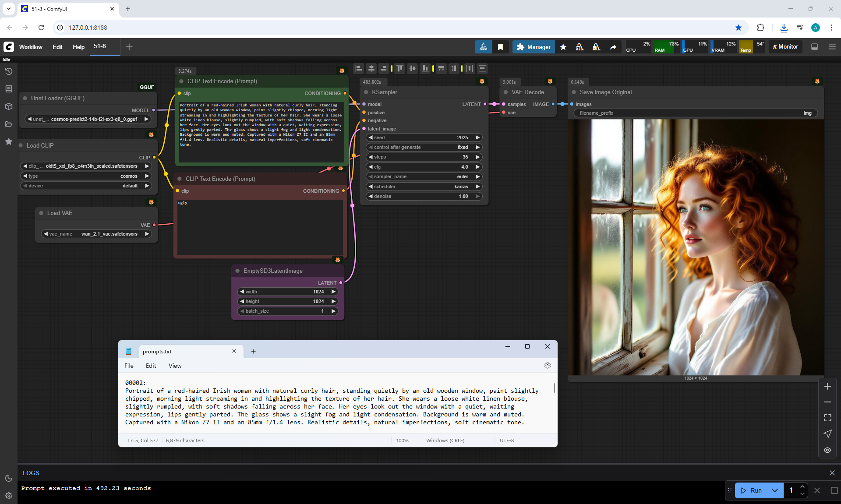The image size is (841, 504).
Task: Click the Manager button
Action: (533, 47)
